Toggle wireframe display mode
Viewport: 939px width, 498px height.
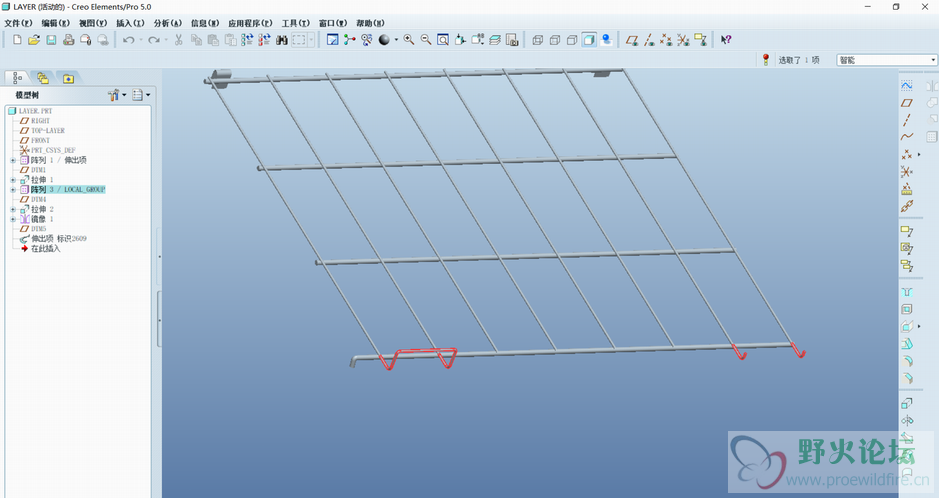click(x=537, y=40)
